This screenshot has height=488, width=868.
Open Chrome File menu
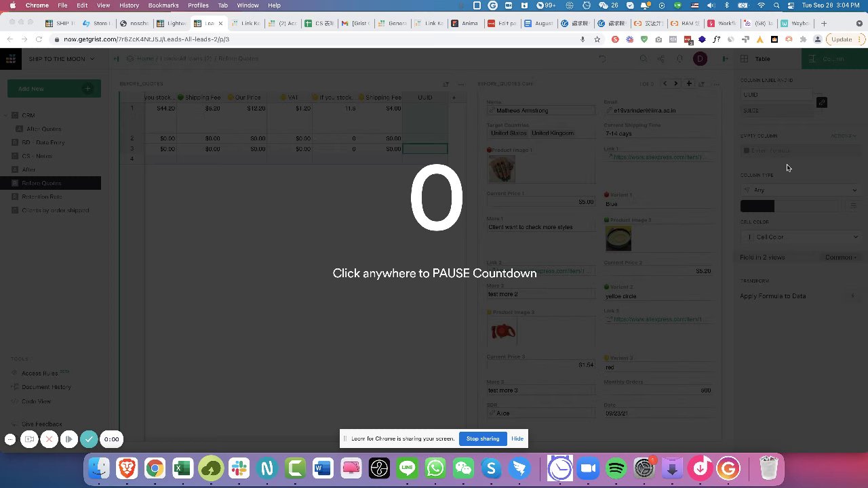pos(62,5)
